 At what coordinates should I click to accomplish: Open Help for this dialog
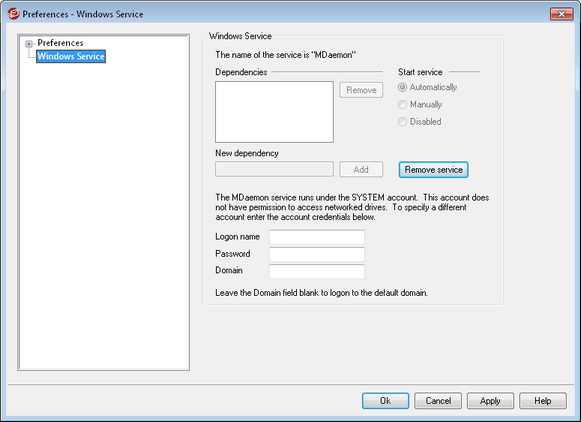[543, 401]
